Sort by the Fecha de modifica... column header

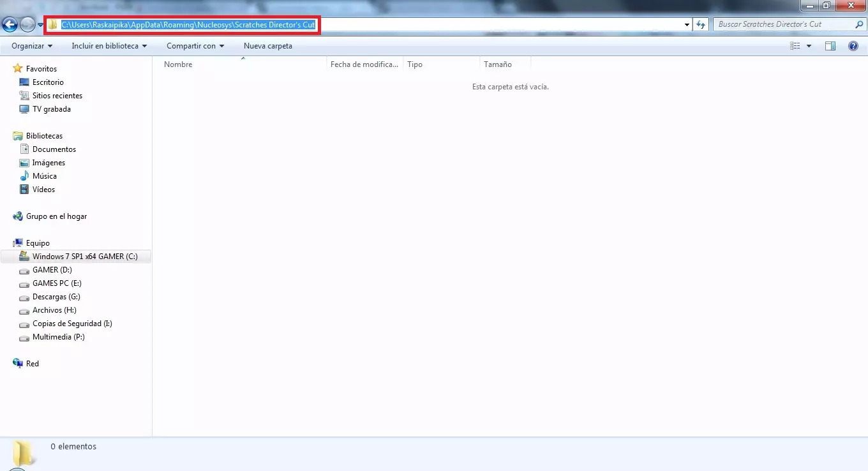coord(364,64)
